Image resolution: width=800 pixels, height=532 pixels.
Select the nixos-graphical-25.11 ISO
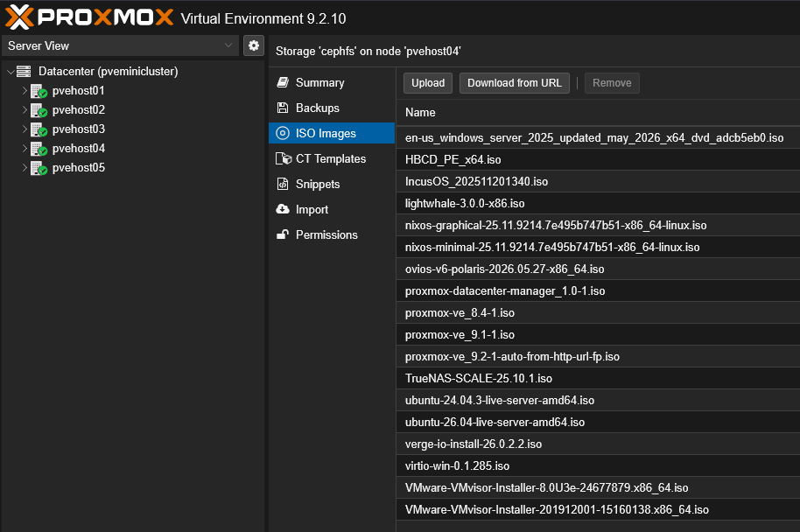(x=598, y=226)
